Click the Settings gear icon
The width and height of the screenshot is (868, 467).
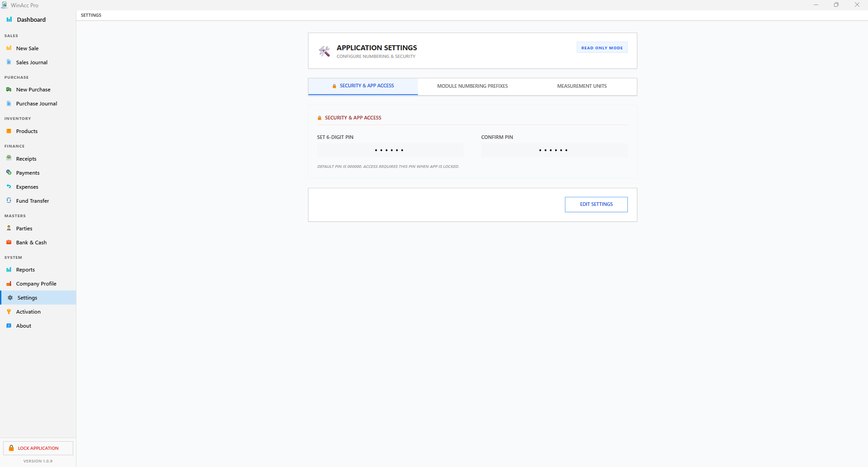10,297
